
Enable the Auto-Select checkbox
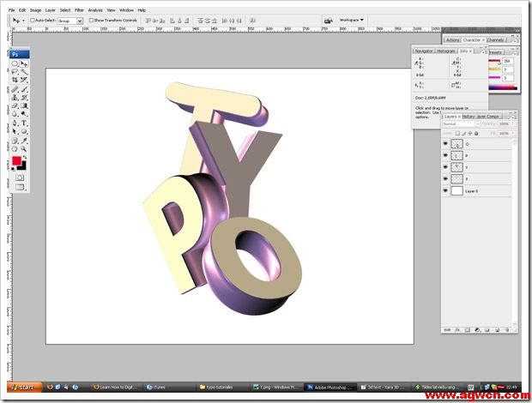(x=32, y=20)
